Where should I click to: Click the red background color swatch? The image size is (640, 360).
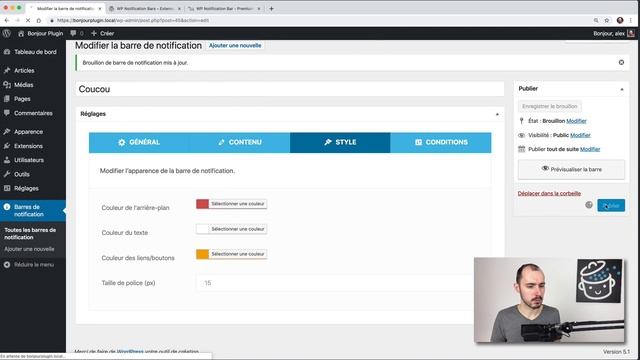[202, 204]
